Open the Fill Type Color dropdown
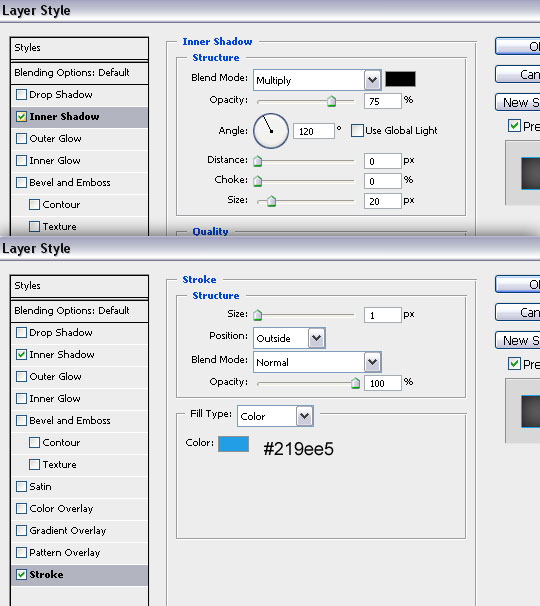The width and height of the screenshot is (540, 606). click(x=275, y=416)
